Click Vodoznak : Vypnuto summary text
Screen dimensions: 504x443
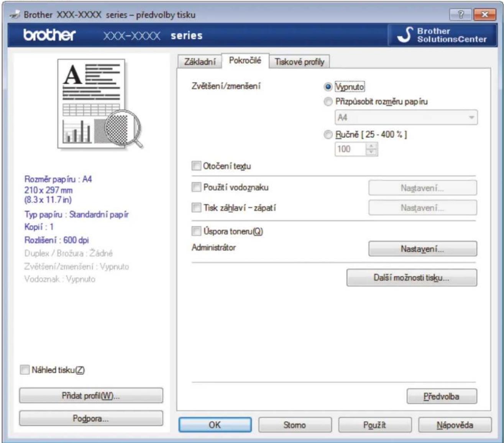[60, 279]
